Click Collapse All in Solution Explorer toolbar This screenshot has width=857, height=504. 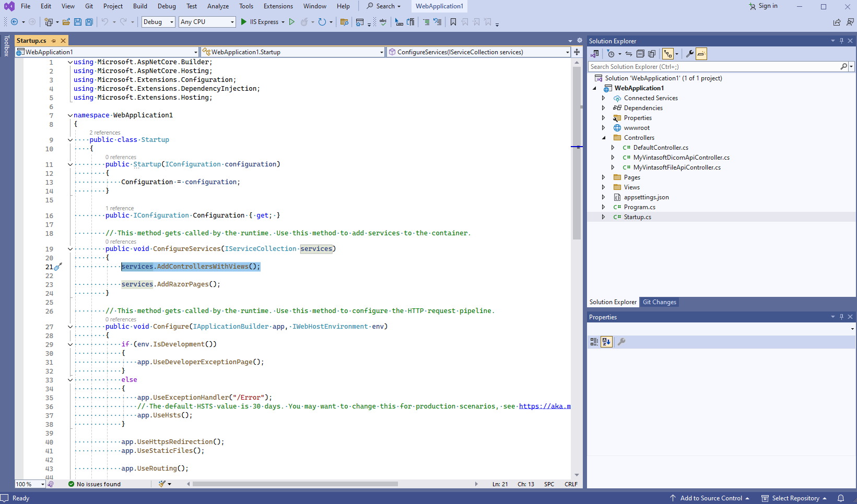point(640,54)
